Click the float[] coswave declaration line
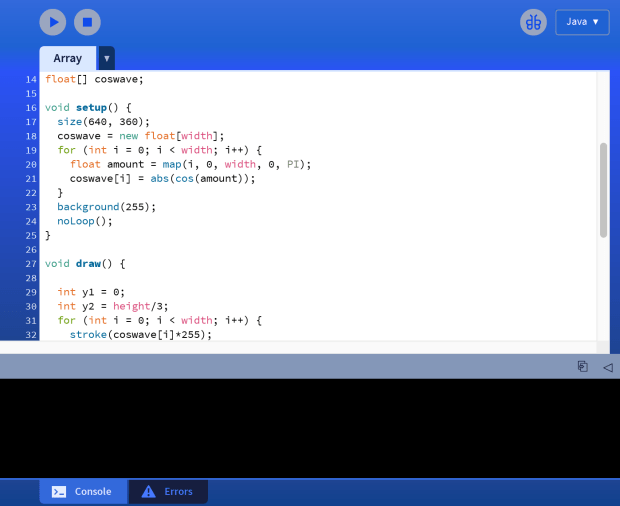Screen dimensions: 620x506 tap(95, 79)
